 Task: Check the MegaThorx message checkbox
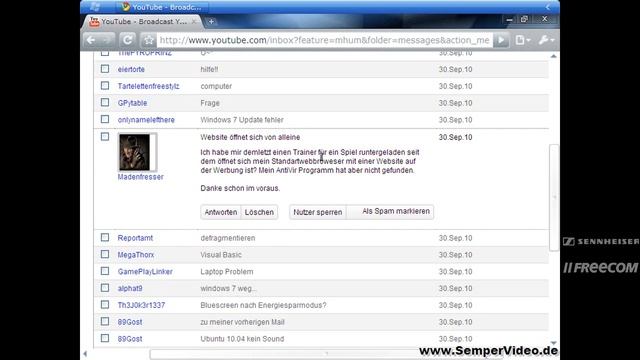[105, 254]
